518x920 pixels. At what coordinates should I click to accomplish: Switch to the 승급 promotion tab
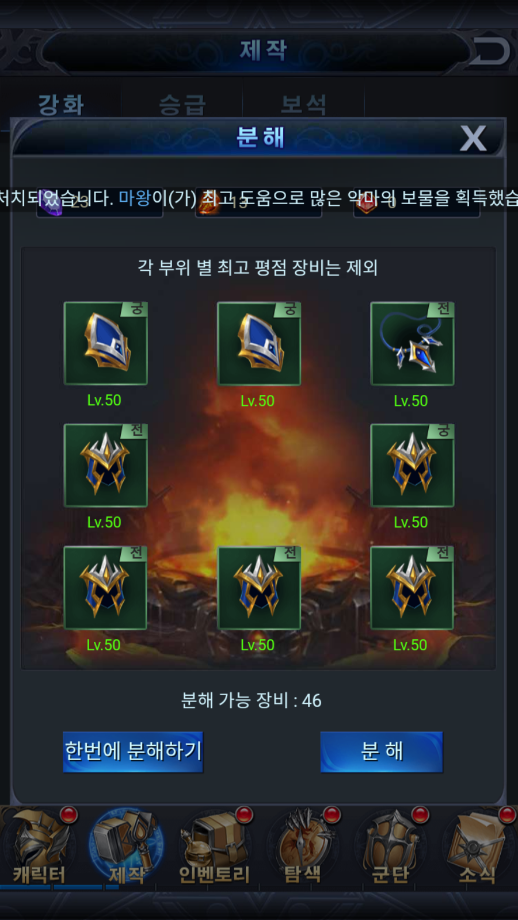[182, 104]
